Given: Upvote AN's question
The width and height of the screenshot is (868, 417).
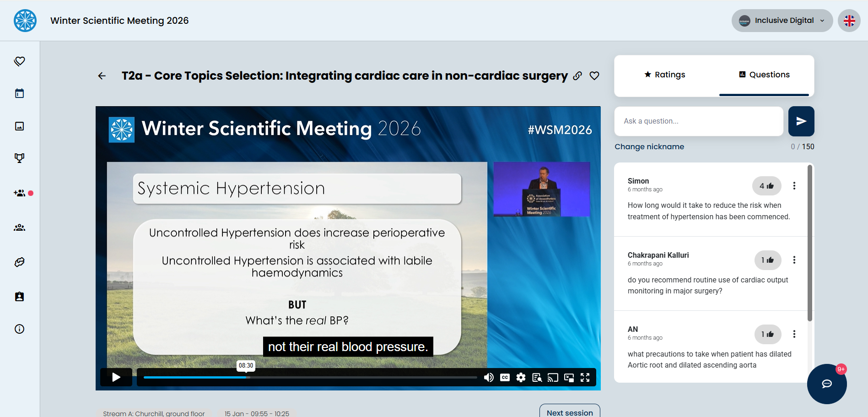Looking at the screenshot, I should click(768, 334).
